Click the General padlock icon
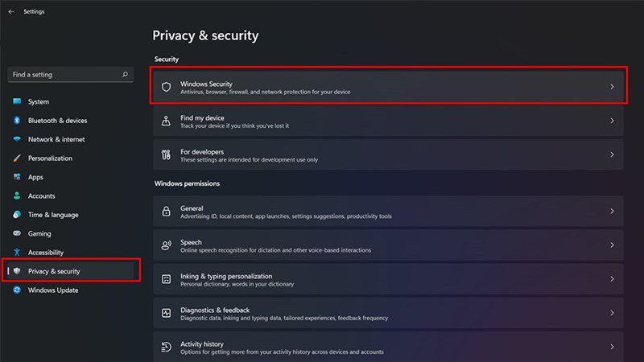This screenshot has width=644, height=362. (x=166, y=211)
